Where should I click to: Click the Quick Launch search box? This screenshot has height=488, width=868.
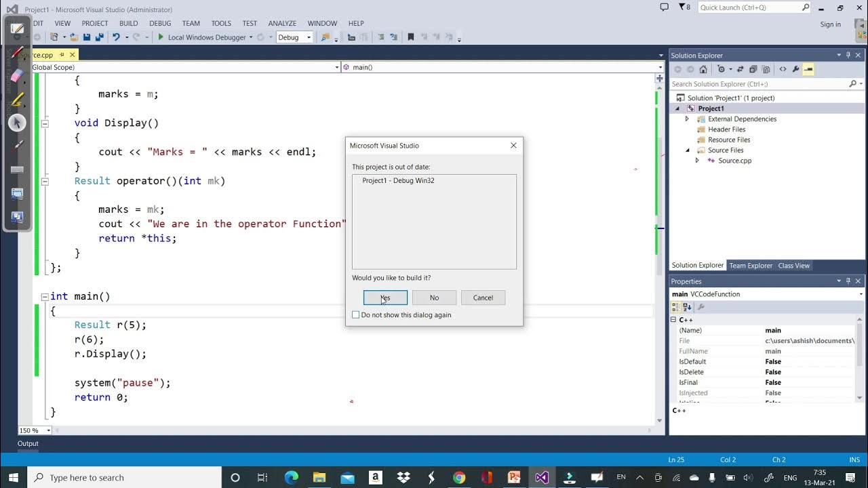(754, 7)
